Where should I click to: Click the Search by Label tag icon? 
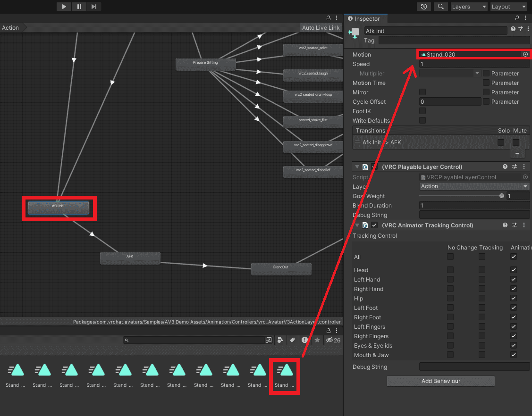[x=292, y=340]
